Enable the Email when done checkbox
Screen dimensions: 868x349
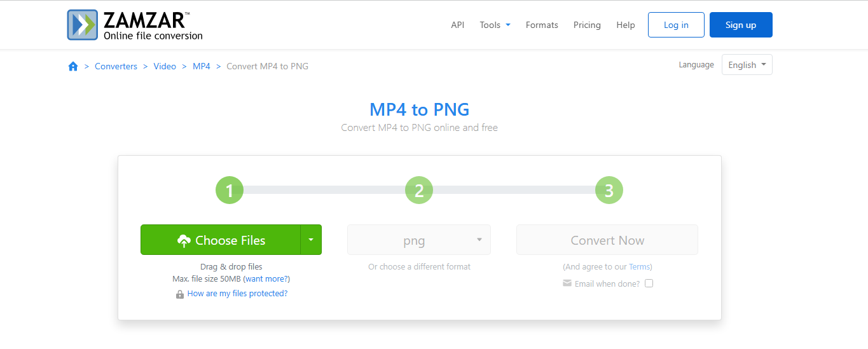coord(649,284)
